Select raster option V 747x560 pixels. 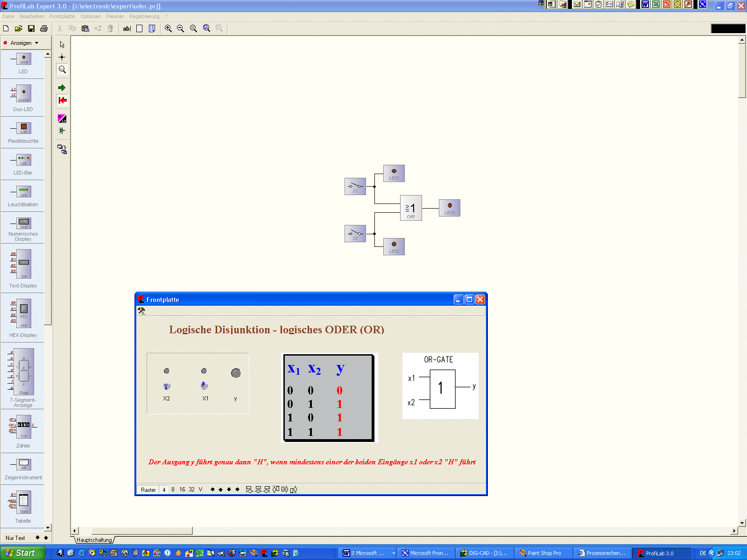200,490
